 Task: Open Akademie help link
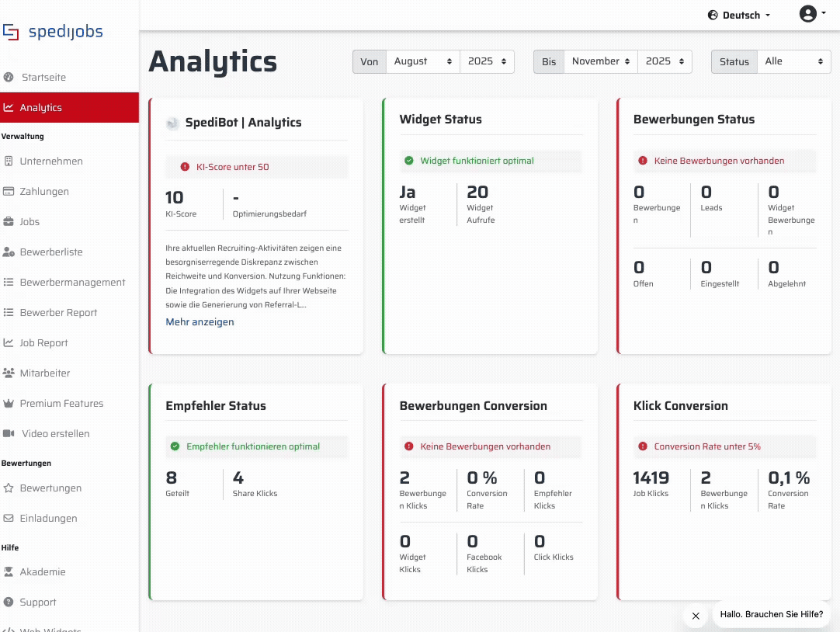pyautogui.click(x=70, y=572)
